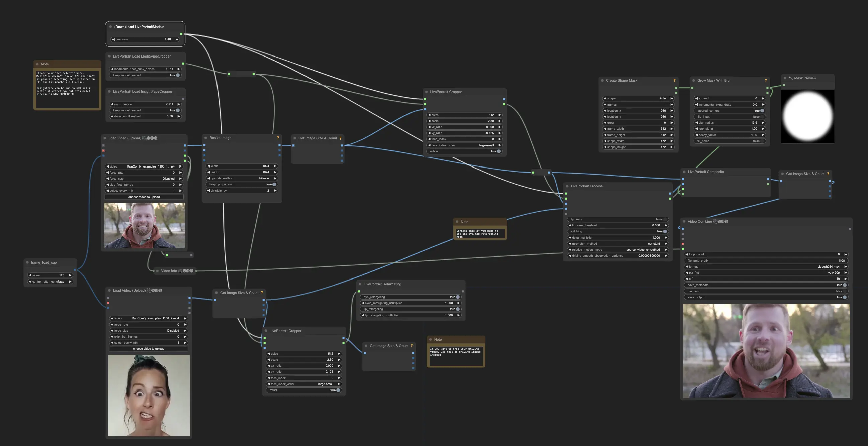Collapse the Video Combine node dot

pos(684,221)
